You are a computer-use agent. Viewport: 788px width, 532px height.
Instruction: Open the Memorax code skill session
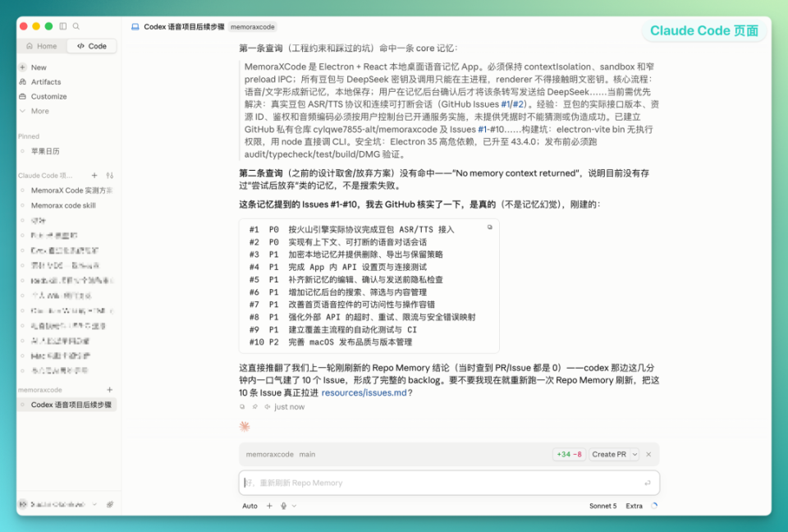(x=63, y=205)
